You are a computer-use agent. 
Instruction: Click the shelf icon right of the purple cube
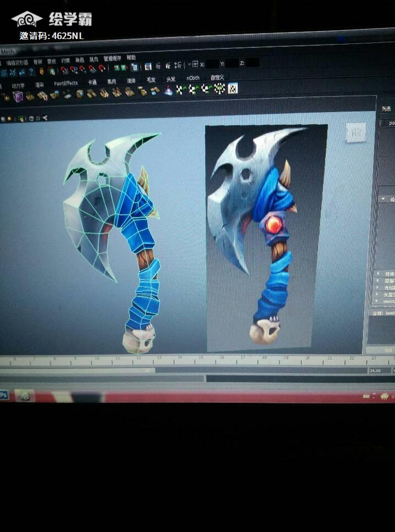pos(30,96)
